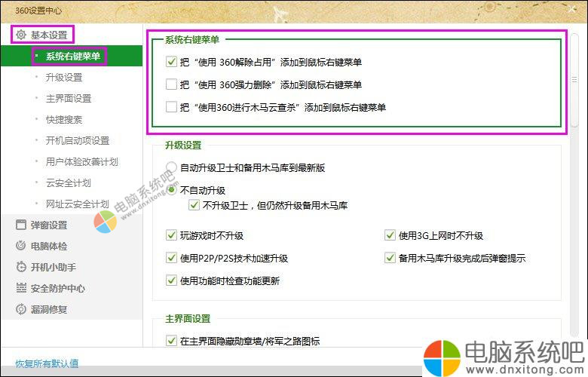
Task: Click the 开机小助手 clock icon
Action: [20, 267]
